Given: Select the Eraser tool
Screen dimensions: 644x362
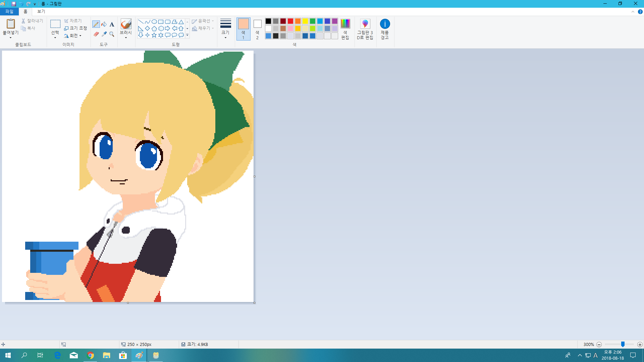Looking at the screenshot, I should click(x=96, y=34).
